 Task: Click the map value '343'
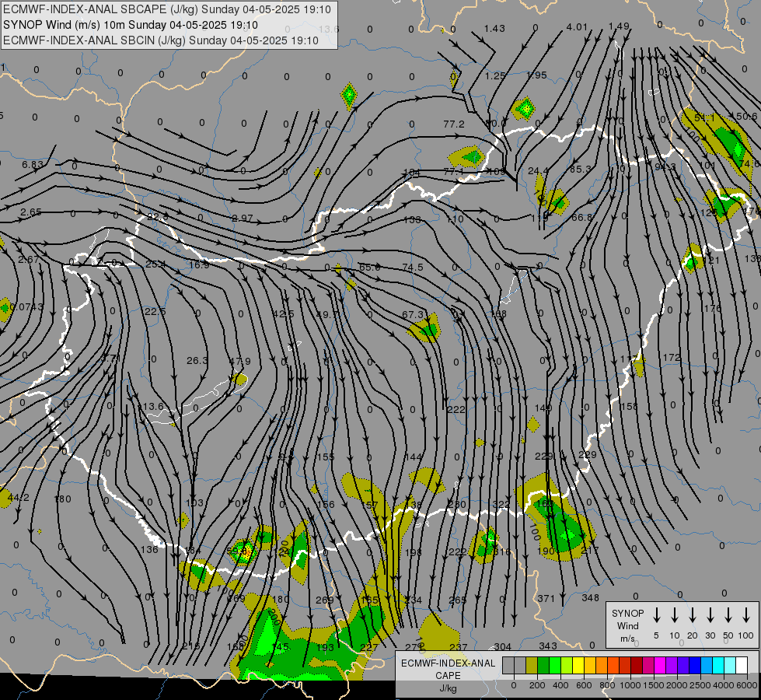(548, 646)
